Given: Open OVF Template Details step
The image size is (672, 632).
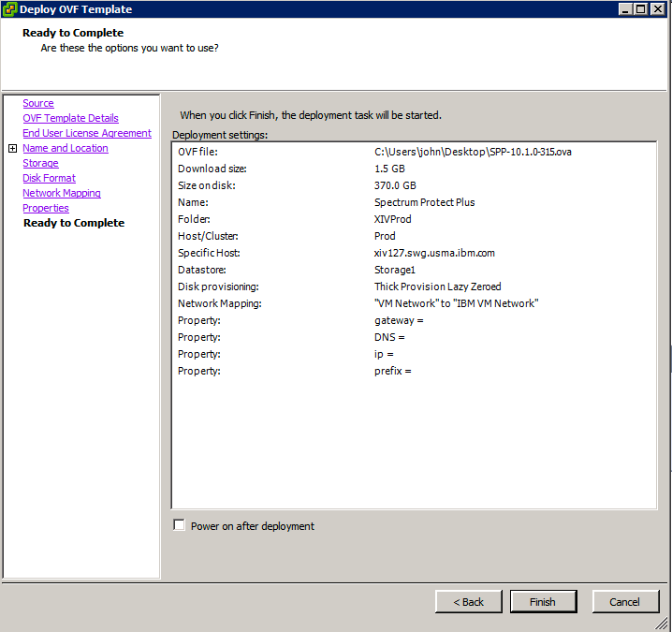Looking at the screenshot, I should 71,118.
